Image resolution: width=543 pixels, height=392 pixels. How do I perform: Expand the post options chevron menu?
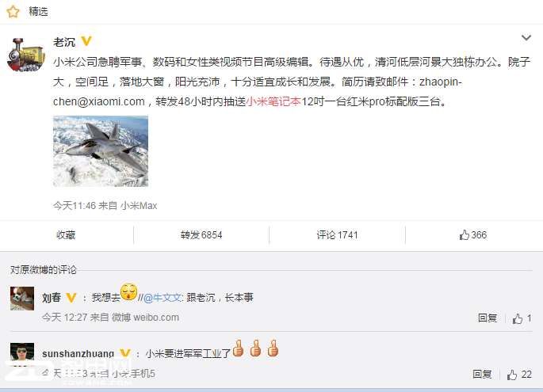click(x=526, y=38)
